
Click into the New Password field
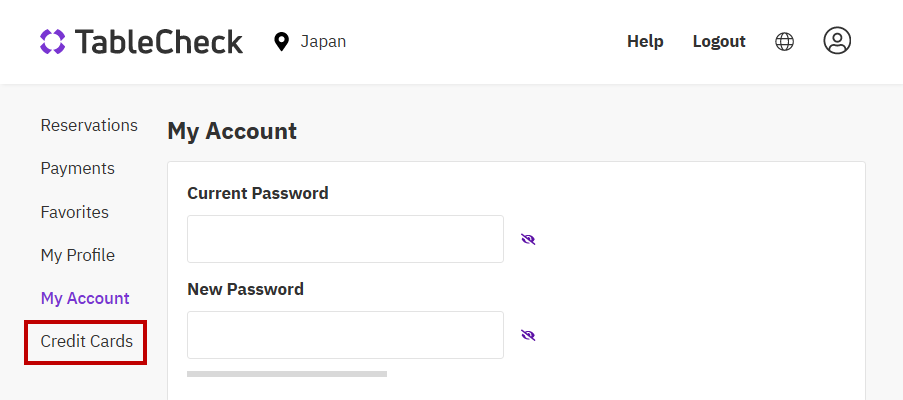pos(345,335)
